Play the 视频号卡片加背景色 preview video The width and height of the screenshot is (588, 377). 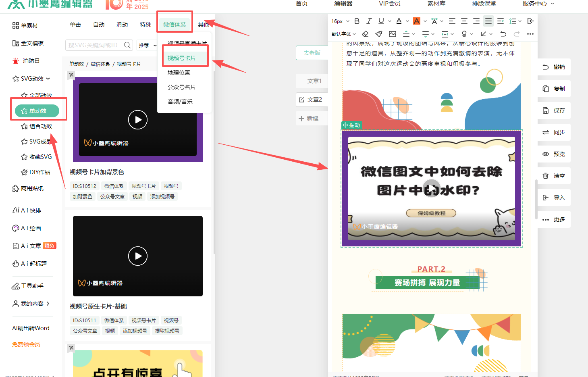138,120
